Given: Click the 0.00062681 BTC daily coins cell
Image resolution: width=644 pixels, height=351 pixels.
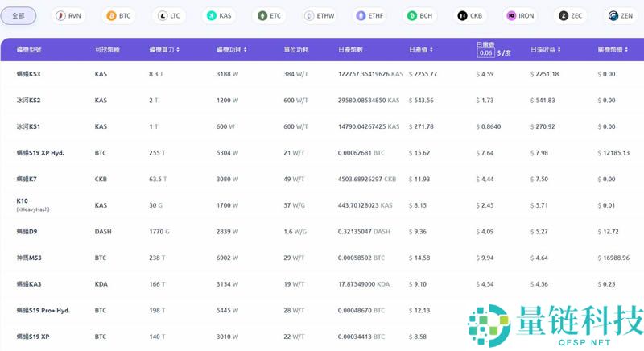Looking at the screenshot, I should click(361, 153).
